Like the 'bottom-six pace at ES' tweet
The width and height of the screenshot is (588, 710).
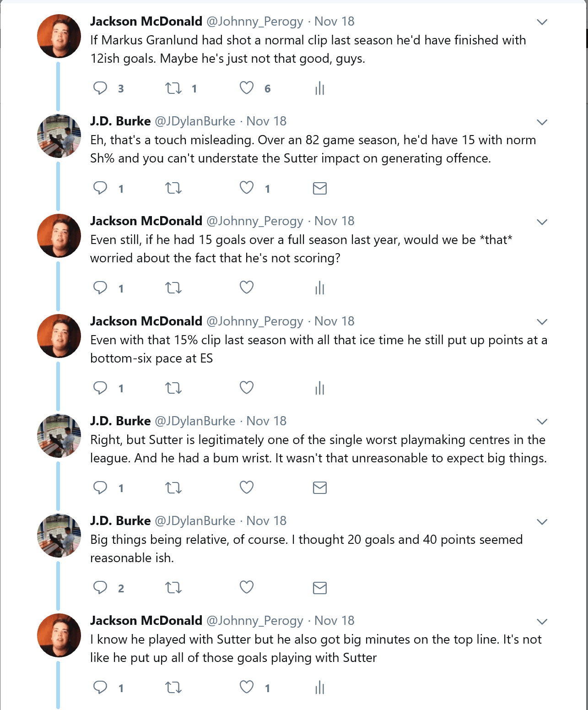pyautogui.click(x=247, y=388)
